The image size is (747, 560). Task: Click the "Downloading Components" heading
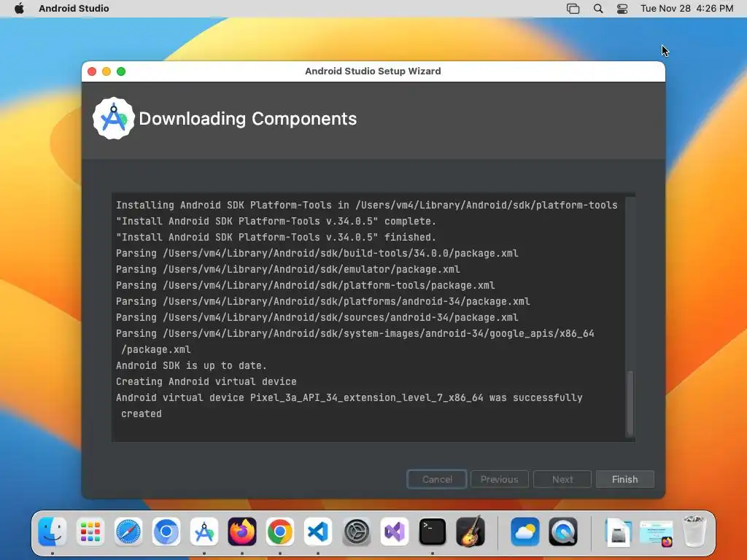[248, 119]
